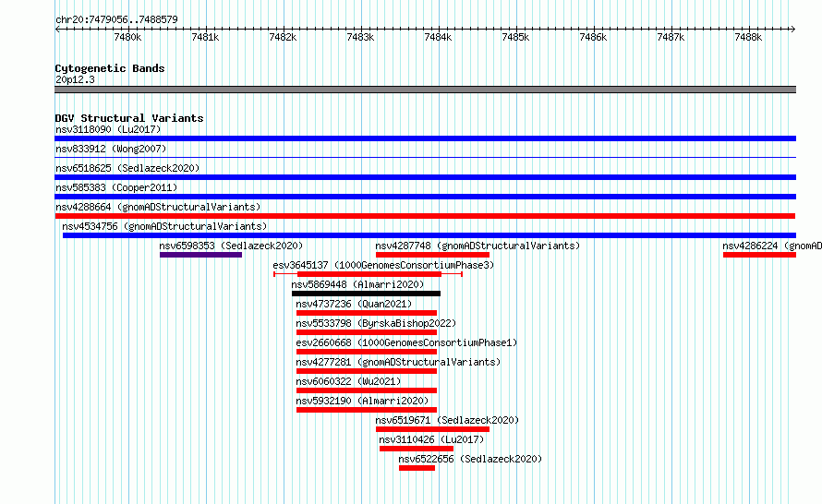Open nsv6598353 (Sedlazeck2020) label
This screenshot has height=504, width=822.
point(231,246)
